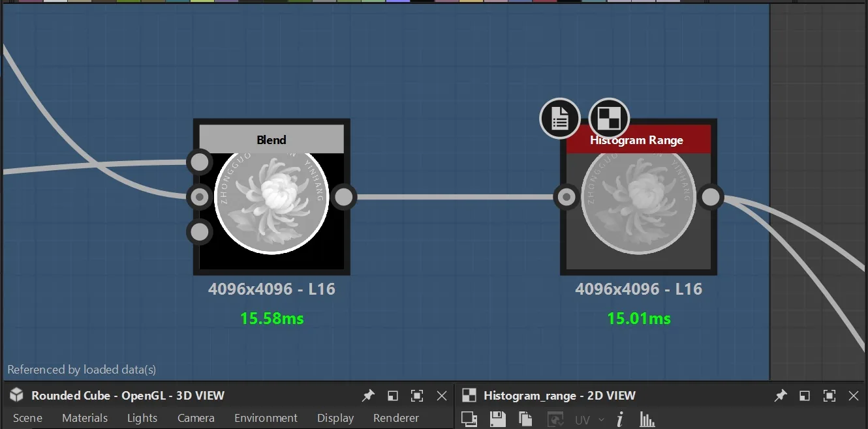Toggle the histogram bars icon in 2D View
868x429 pixels.
647,419
